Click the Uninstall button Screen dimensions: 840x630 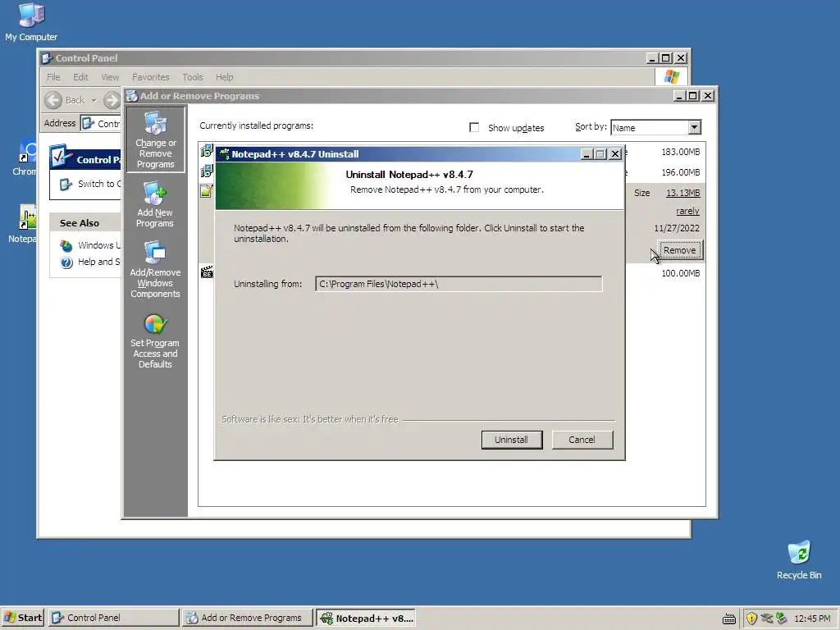512,440
